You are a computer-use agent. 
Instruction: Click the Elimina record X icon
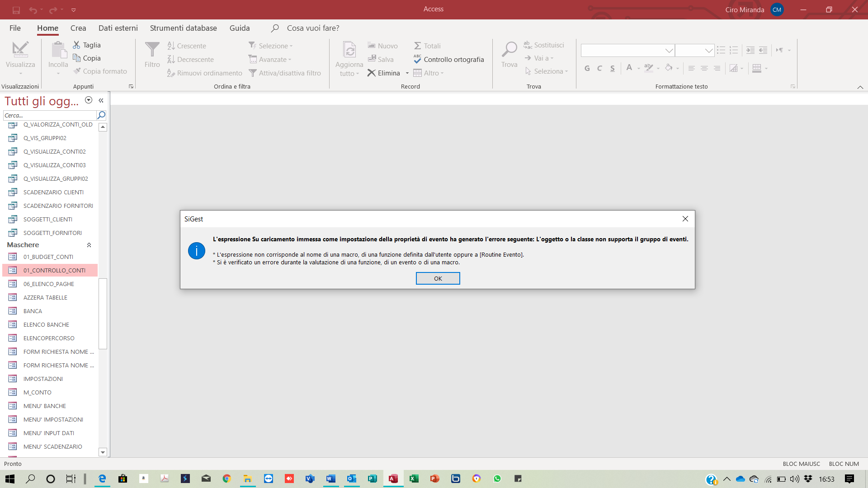(x=371, y=73)
